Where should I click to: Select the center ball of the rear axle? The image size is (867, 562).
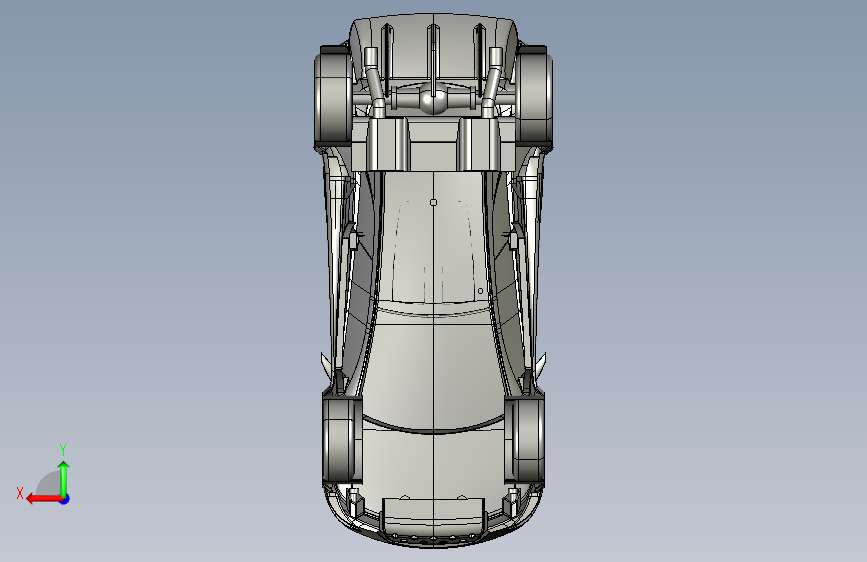433,100
